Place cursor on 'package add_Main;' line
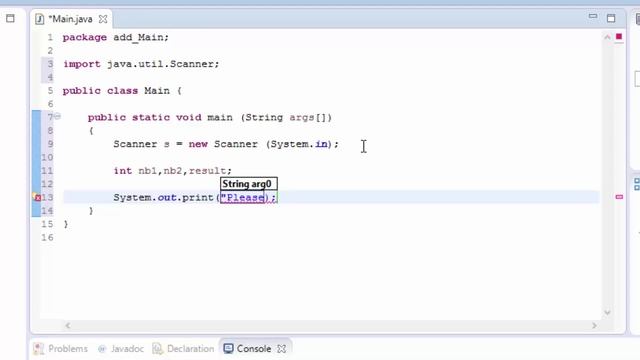This screenshot has width=640, height=360. coord(116,38)
